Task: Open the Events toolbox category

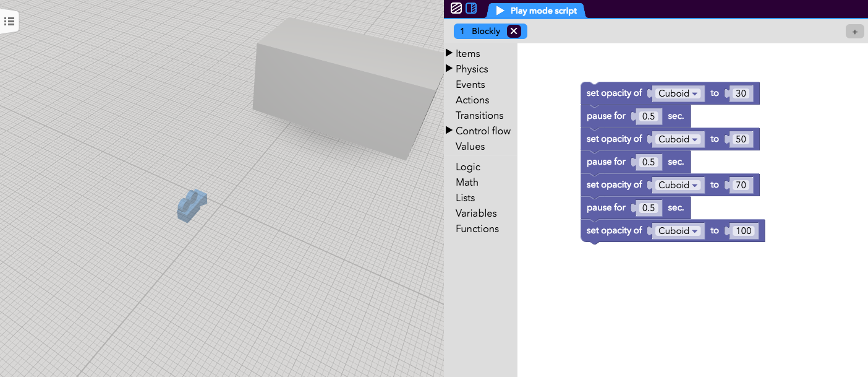Action: [470, 84]
